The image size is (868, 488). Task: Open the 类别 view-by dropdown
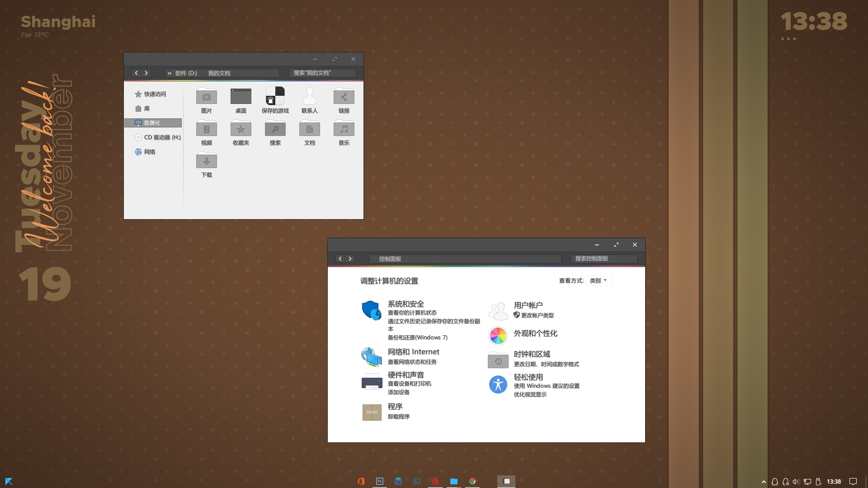coord(598,281)
